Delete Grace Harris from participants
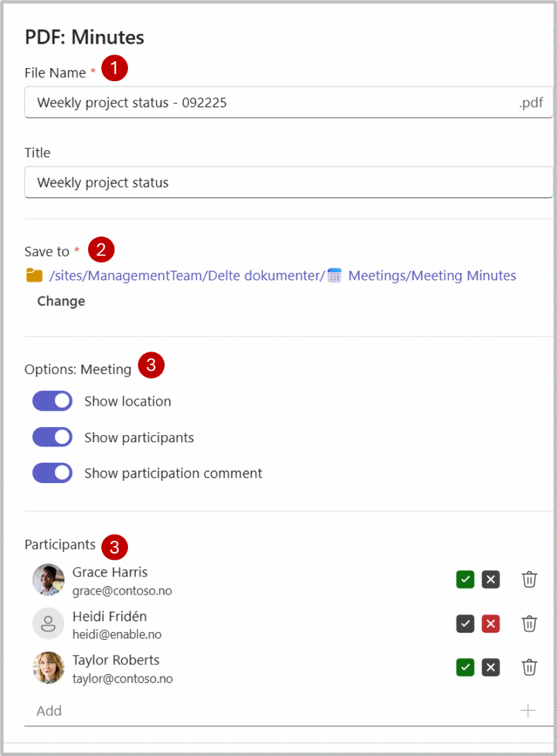This screenshot has width=557, height=756. [529, 580]
